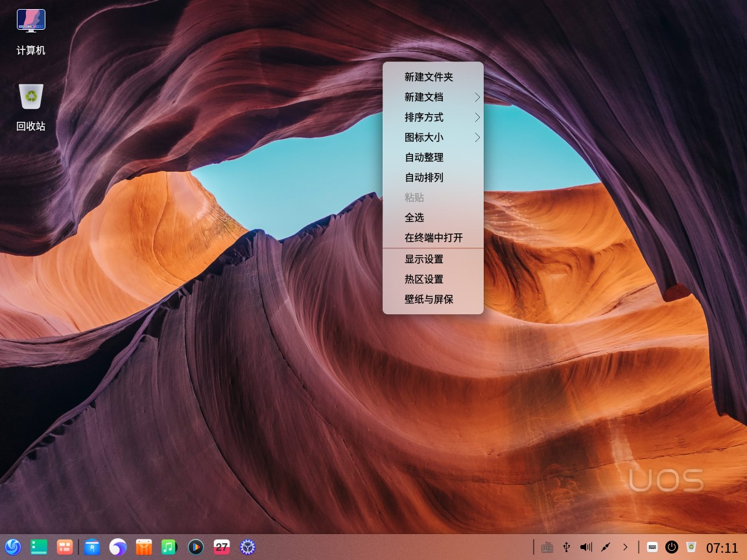The height and width of the screenshot is (560, 747).
Task: Click the 07:11 clock on dock
Action: click(x=722, y=548)
